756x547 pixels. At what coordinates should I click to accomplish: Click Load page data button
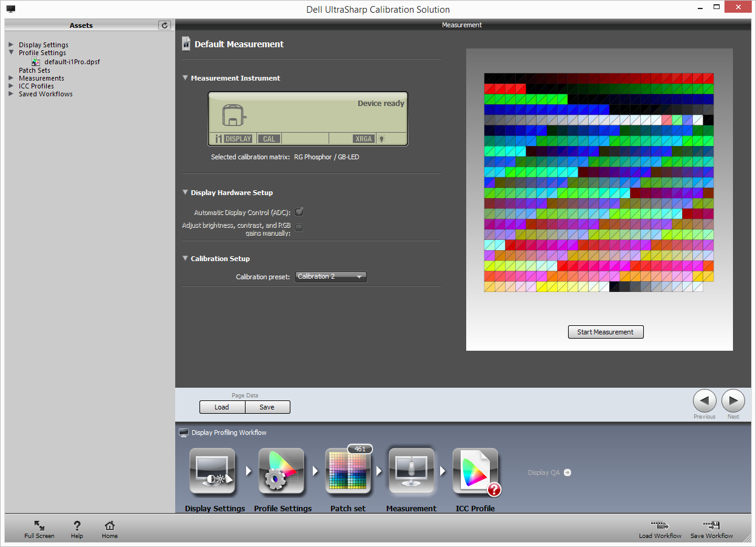click(222, 407)
